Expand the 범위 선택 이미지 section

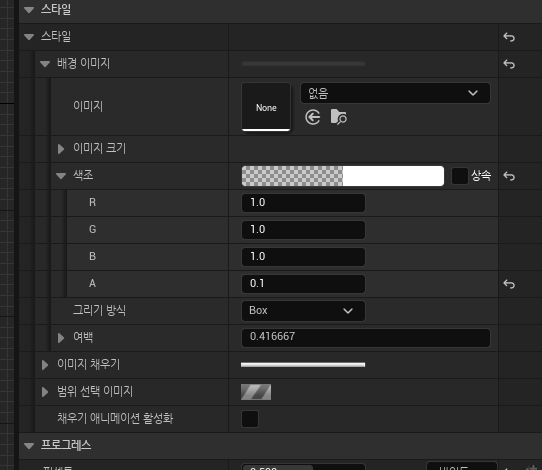45,392
